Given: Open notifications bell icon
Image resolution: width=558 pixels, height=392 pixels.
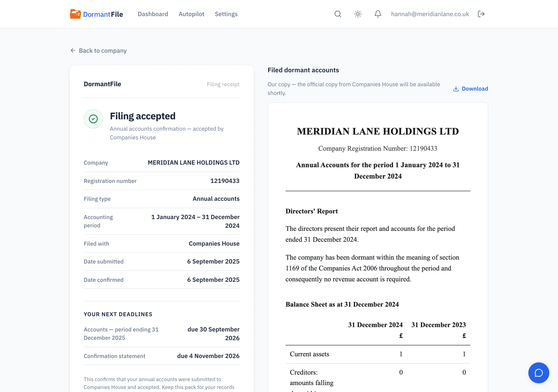Looking at the screenshot, I should [378, 14].
